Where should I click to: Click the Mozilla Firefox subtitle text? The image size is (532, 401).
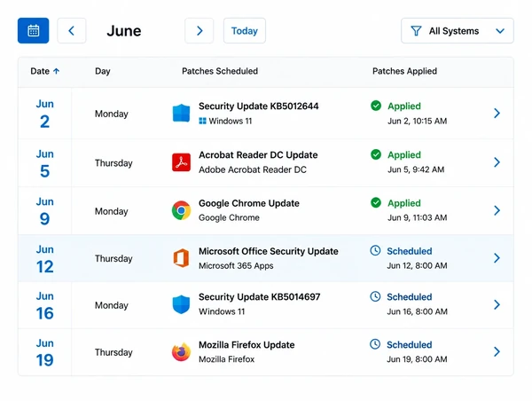click(x=227, y=359)
